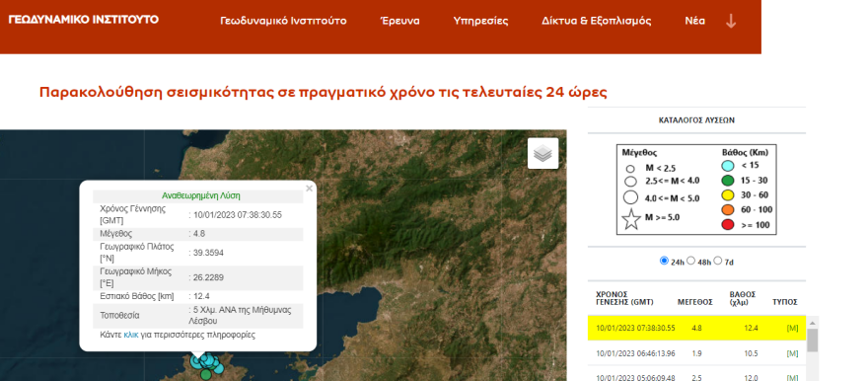This screenshot has height=381, width=868.
Task: Open the map layers switcher icon
Action: 542,153
